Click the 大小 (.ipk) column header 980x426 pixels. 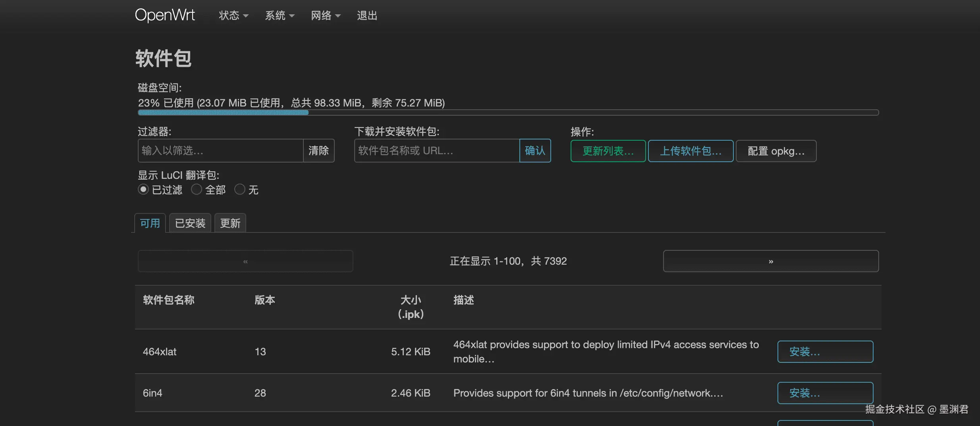point(411,307)
